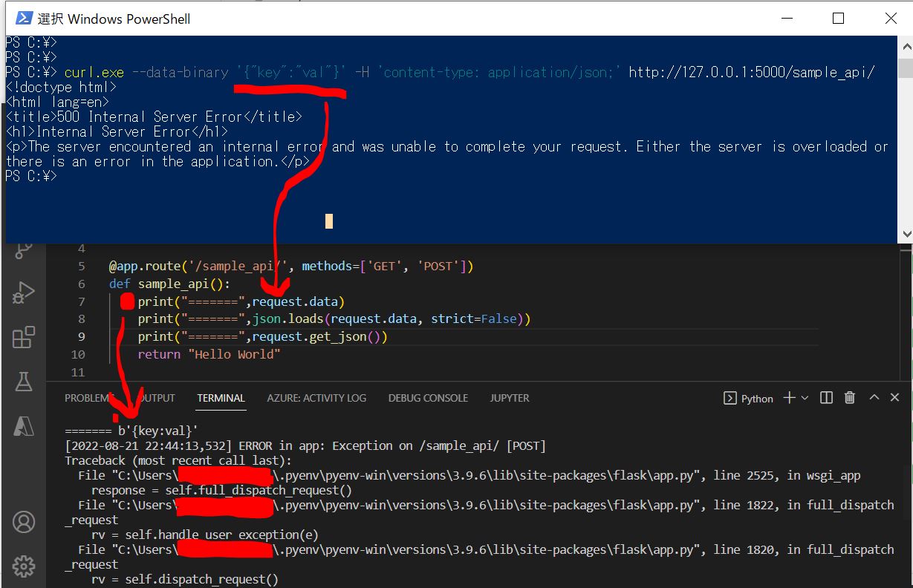The image size is (913, 588).
Task: Split the terminal panel
Action: point(826,398)
